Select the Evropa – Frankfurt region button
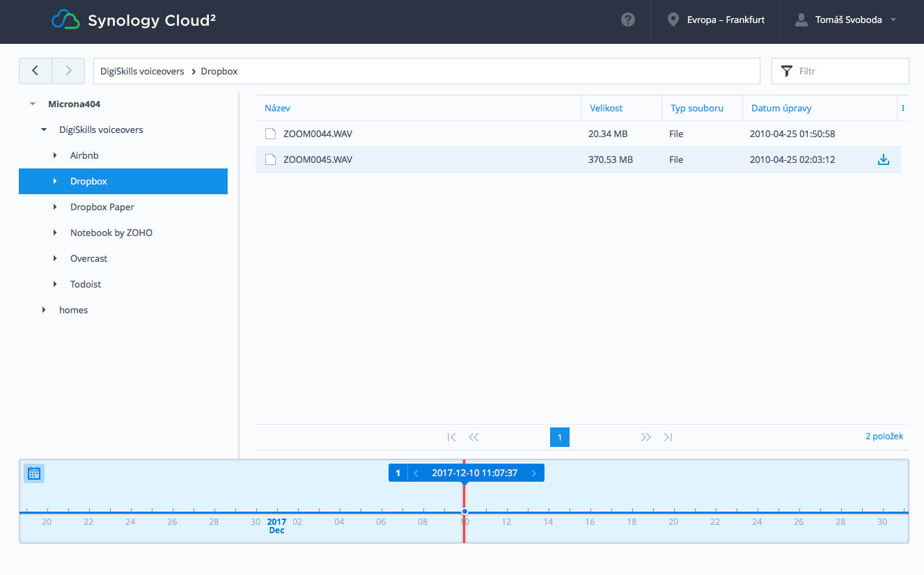This screenshot has height=575, width=924. pyautogui.click(x=716, y=20)
